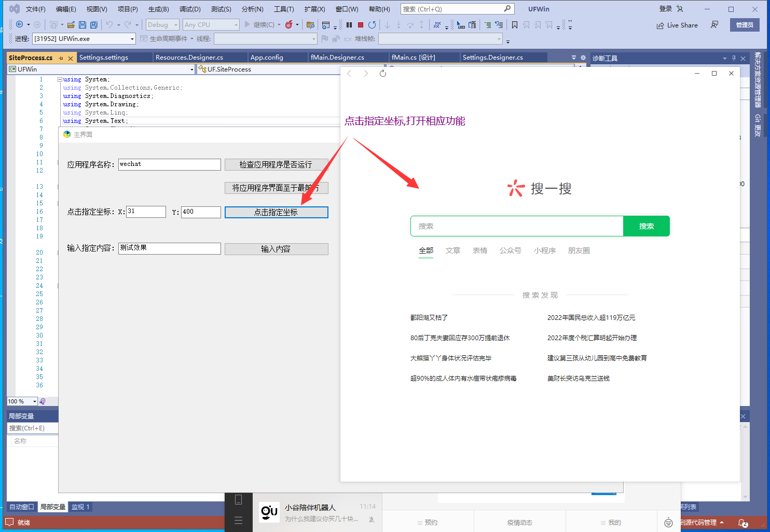Click the navigate backward arrow in the toolbar
The width and height of the screenshot is (770, 532).
tap(19, 24)
